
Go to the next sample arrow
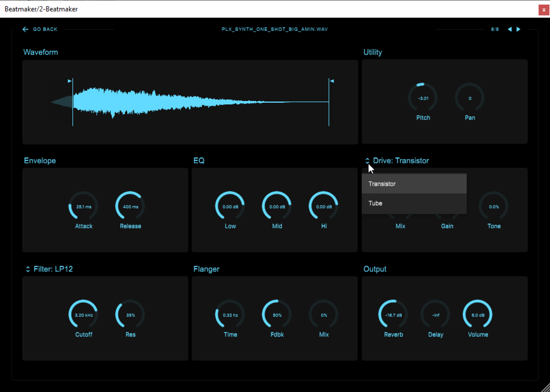[x=519, y=29]
